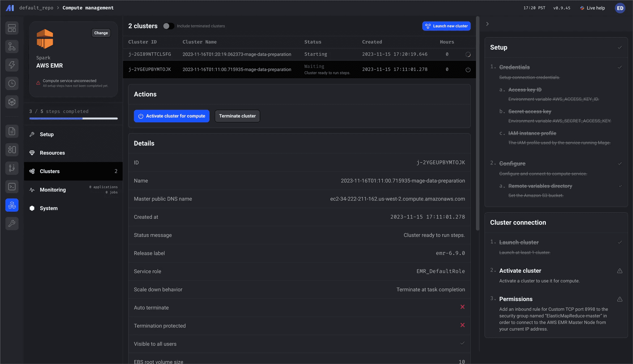The height and width of the screenshot is (364, 633).
Task: Click the checkmark for Visible to all users
Action: [x=462, y=343]
